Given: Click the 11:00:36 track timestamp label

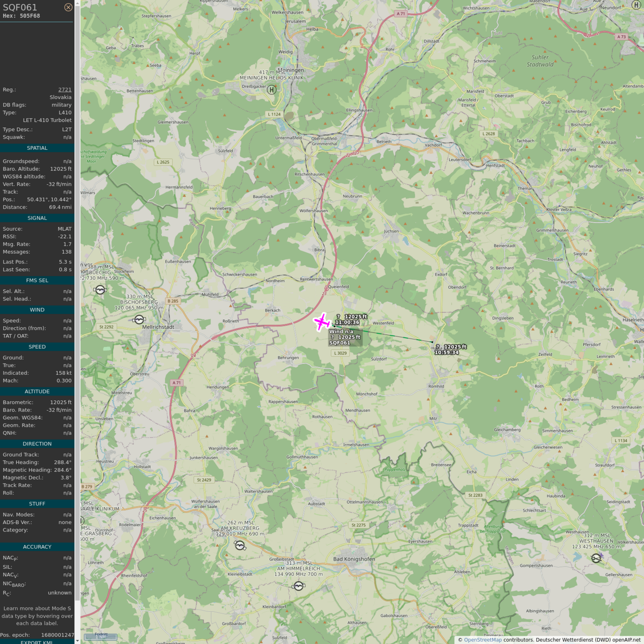Looking at the screenshot, I should [x=347, y=322].
